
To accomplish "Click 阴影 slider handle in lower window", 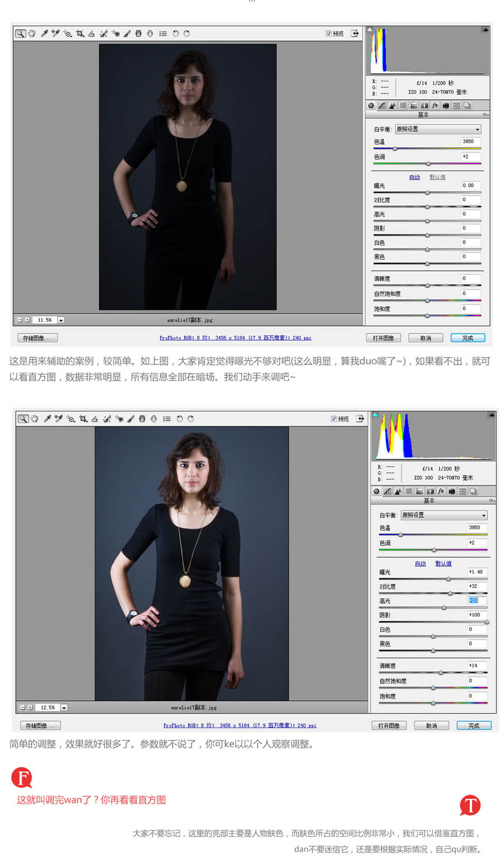I will (487, 622).
